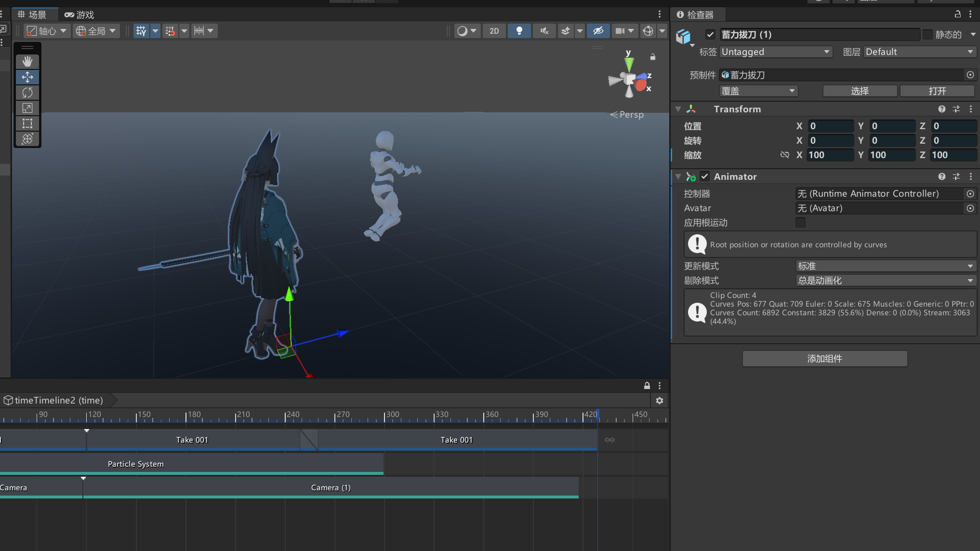
Task: Enable the 应用根运动 checkbox
Action: (800, 222)
